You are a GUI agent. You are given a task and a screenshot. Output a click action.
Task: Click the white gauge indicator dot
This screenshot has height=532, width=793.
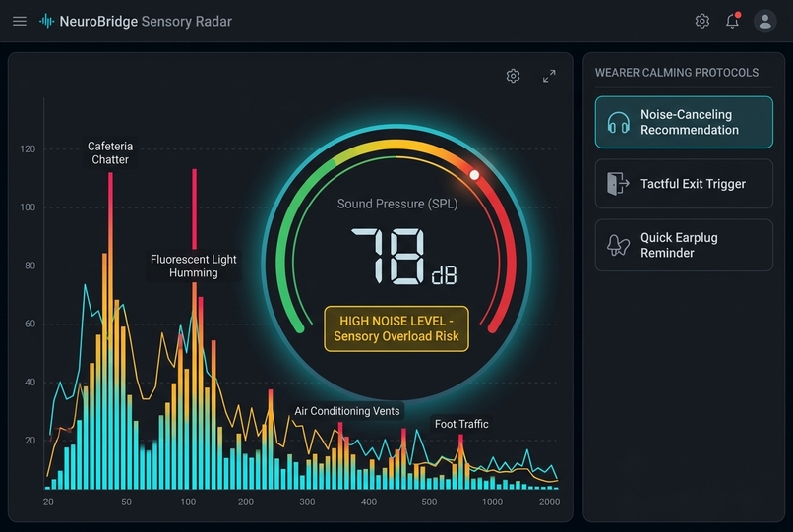[474, 175]
